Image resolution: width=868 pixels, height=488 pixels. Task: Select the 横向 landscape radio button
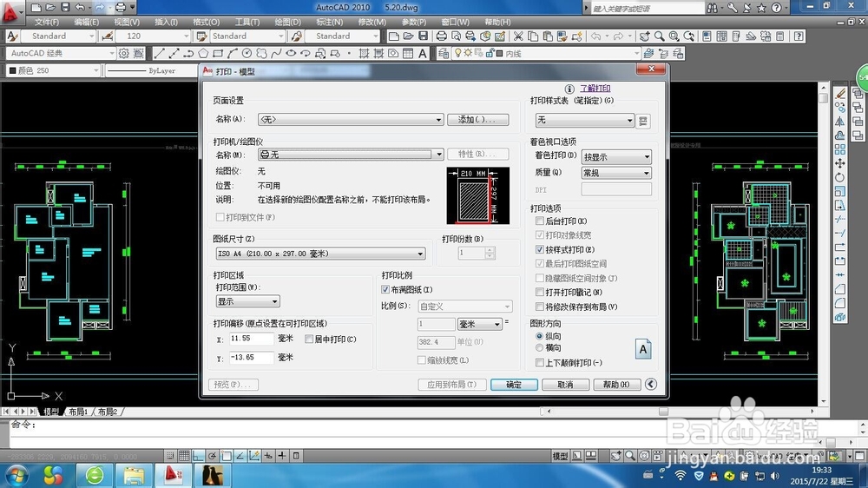(x=539, y=348)
